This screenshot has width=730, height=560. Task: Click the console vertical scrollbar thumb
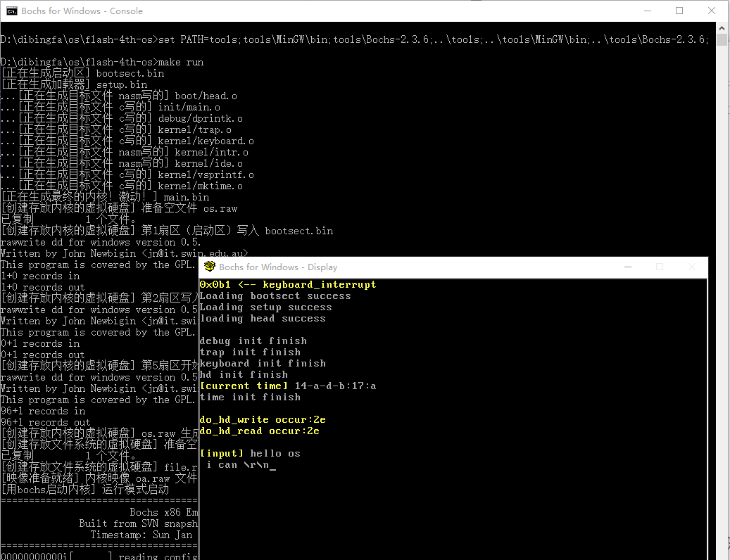(722, 39)
